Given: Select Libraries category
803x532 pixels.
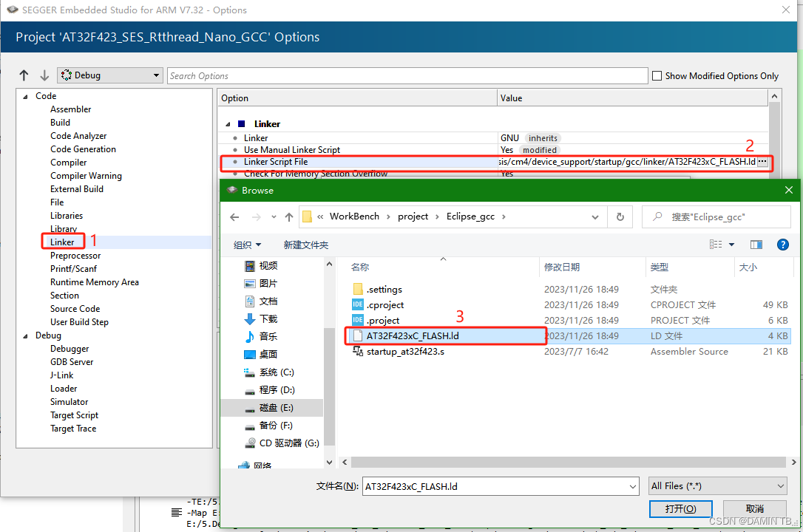Looking at the screenshot, I should point(67,216).
